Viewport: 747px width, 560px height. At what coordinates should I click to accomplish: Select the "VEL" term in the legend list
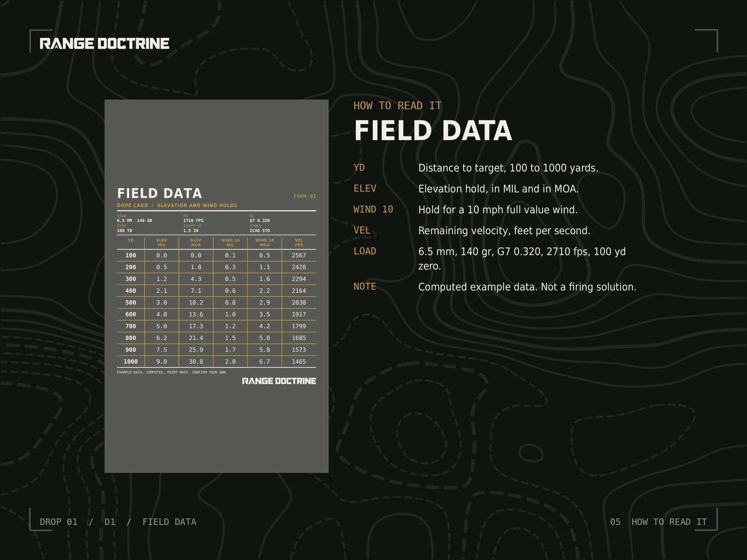[x=362, y=230]
